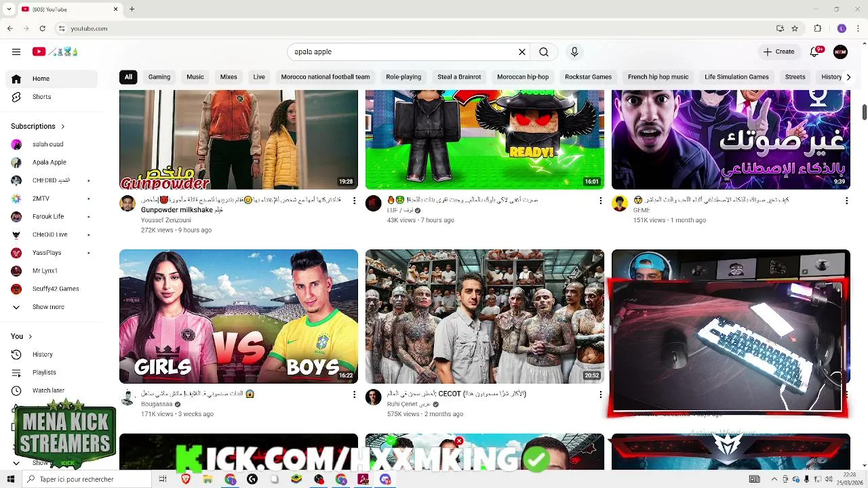Select the Gaming filter chip
Viewport: 868px width, 488px height.
pos(159,77)
